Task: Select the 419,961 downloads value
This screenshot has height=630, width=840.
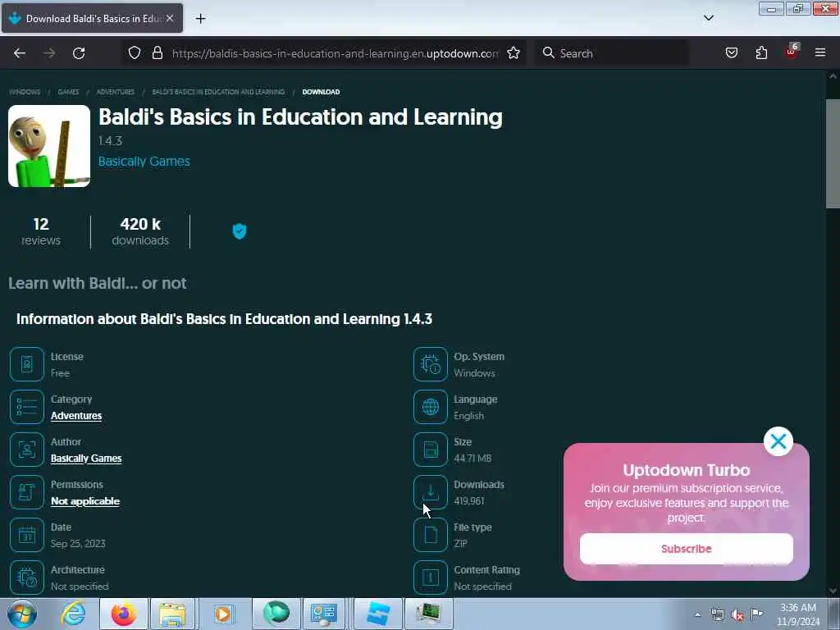Action: tap(469, 501)
